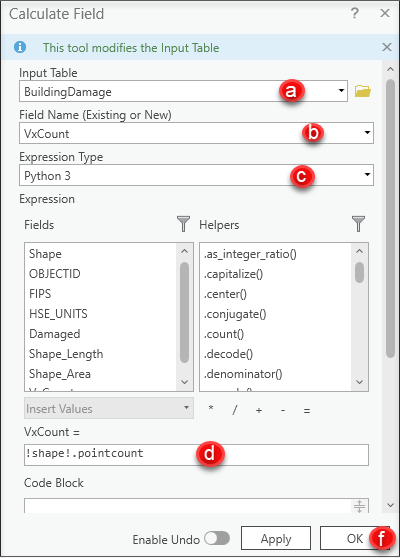
Task: Choose .decode() helper
Action: point(228,354)
